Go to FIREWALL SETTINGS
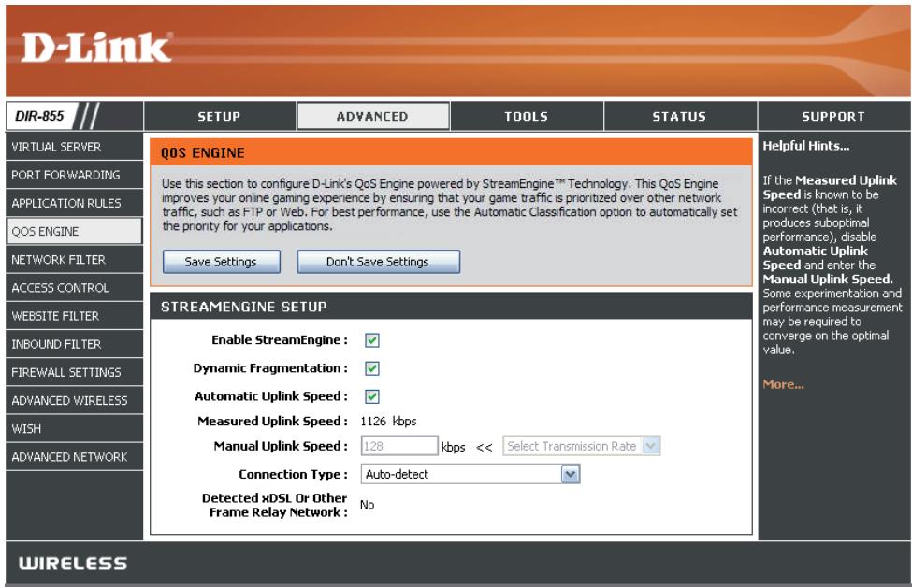The image size is (912, 588). 74,372
